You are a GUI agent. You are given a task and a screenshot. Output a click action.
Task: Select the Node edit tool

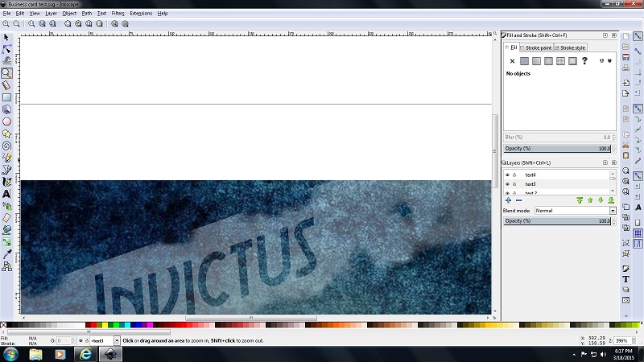6,49
